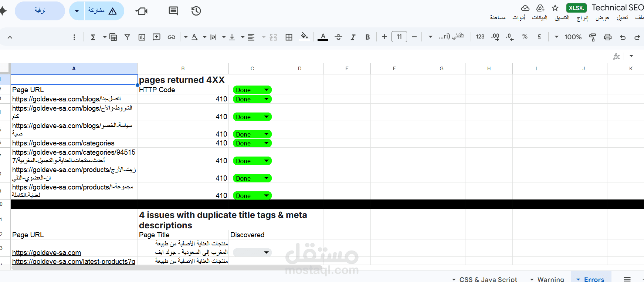Open link https://goldeve-sa.com in the title-tags table

(x=47, y=253)
